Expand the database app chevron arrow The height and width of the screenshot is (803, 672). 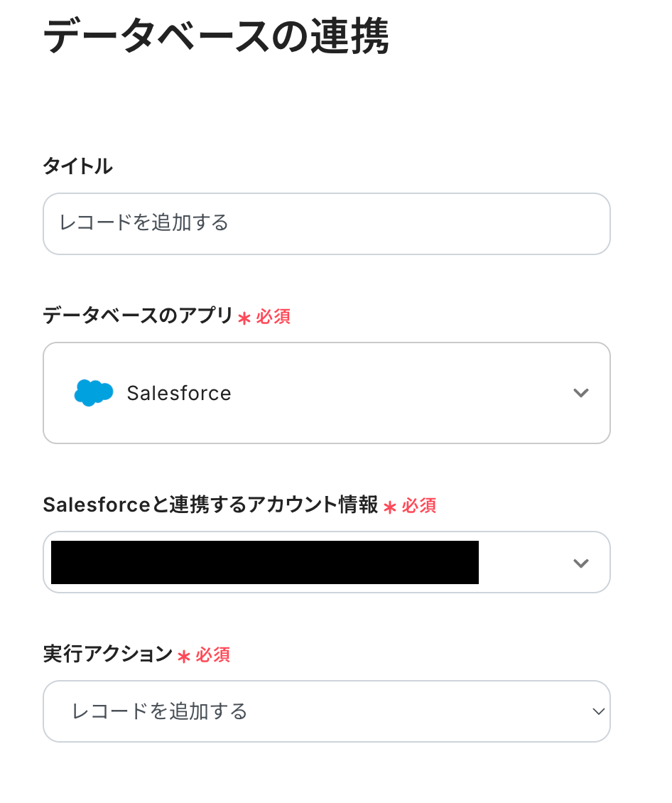click(x=581, y=393)
